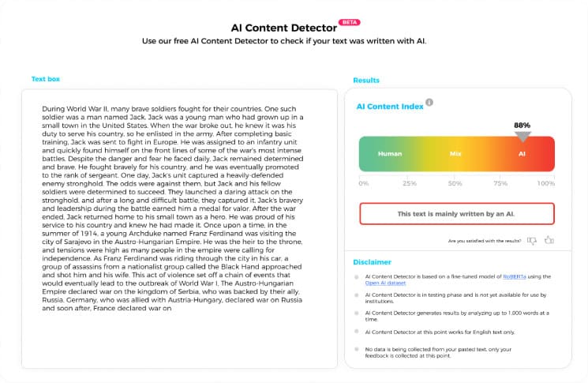Click the 'Text box' label

tap(46, 79)
